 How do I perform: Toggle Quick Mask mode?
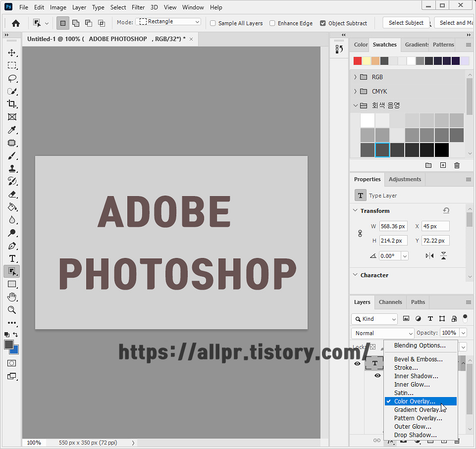[x=12, y=363]
